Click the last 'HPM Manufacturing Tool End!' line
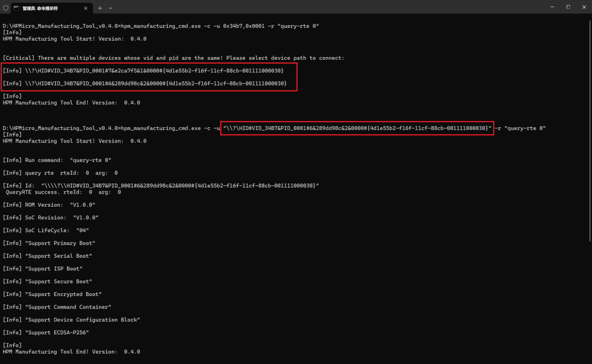 point(71,351)
